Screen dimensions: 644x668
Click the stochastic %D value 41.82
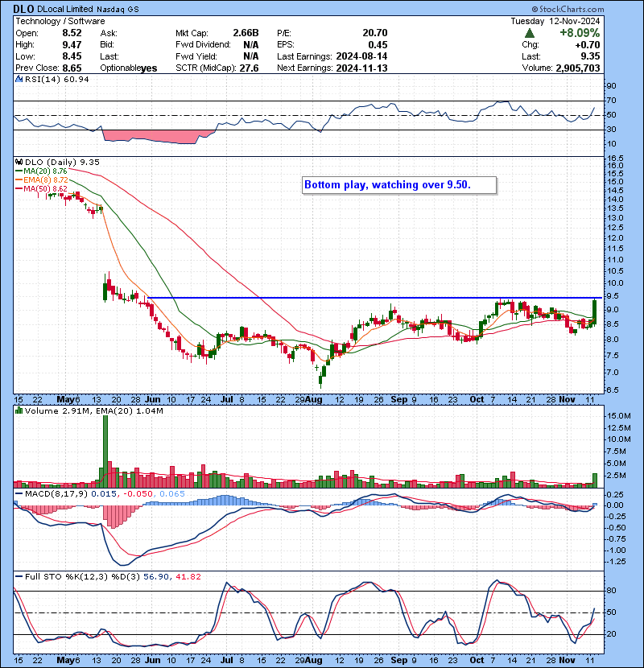click(188, 577)
